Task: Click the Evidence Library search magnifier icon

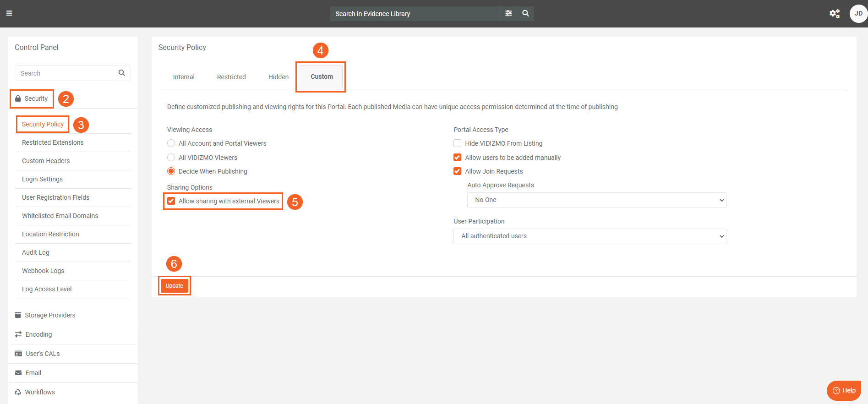Action: click(x=525, y=14)
